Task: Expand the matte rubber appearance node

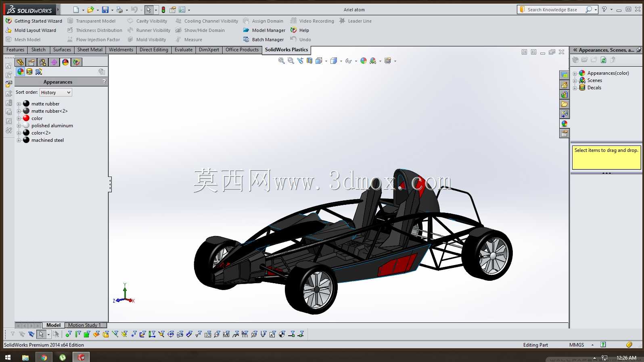Action: (19, 104)
